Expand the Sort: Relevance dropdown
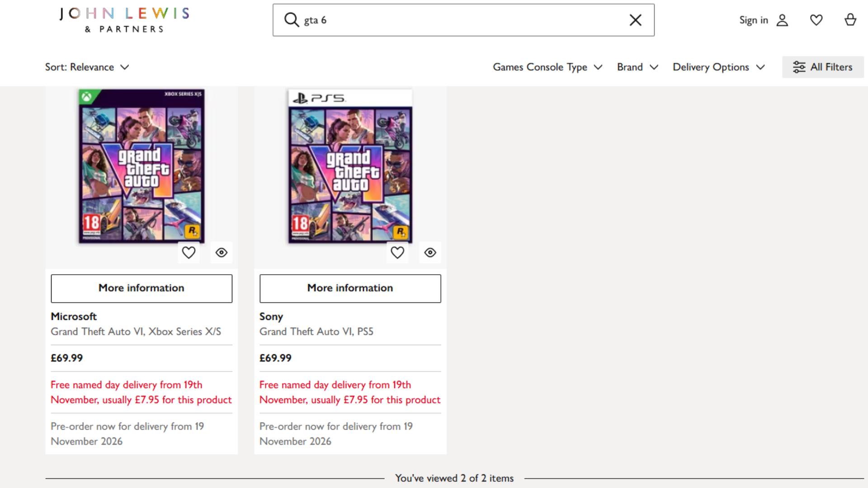868x488 pixels. [x=87, y=67]
